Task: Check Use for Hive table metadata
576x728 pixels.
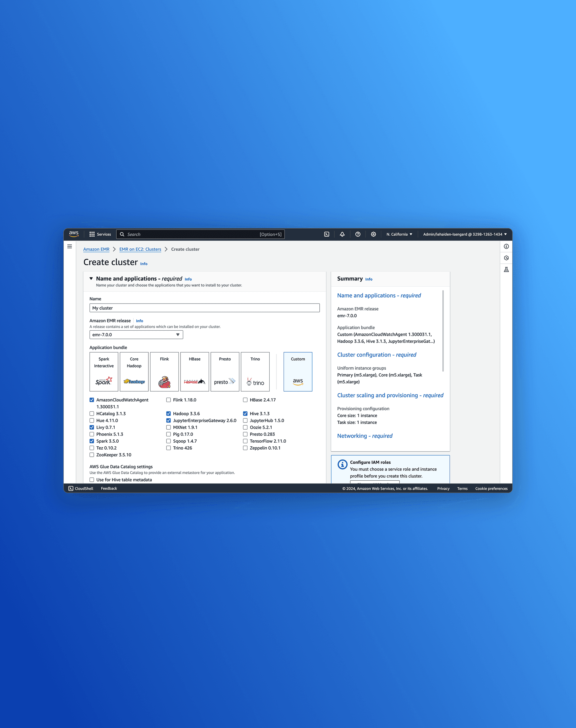Action: (92, 480)
